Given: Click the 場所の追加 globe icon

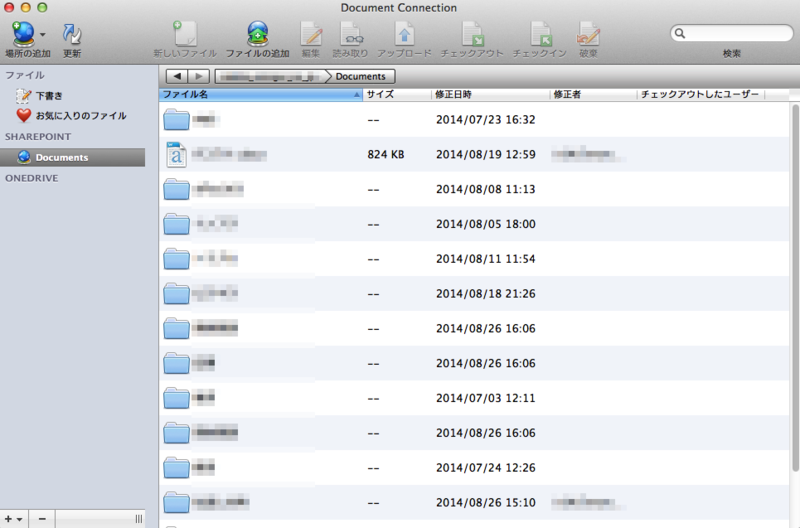Looking at the screenshot, I should [x=23, y=34].
